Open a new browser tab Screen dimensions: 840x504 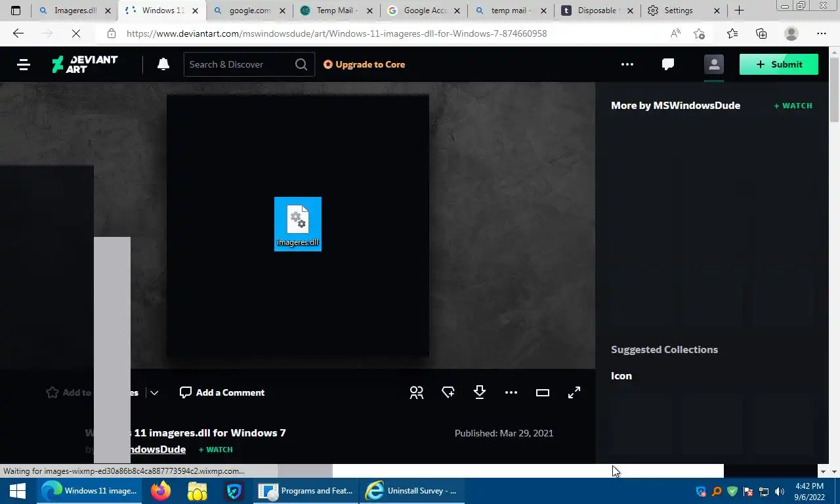(739, 10)
